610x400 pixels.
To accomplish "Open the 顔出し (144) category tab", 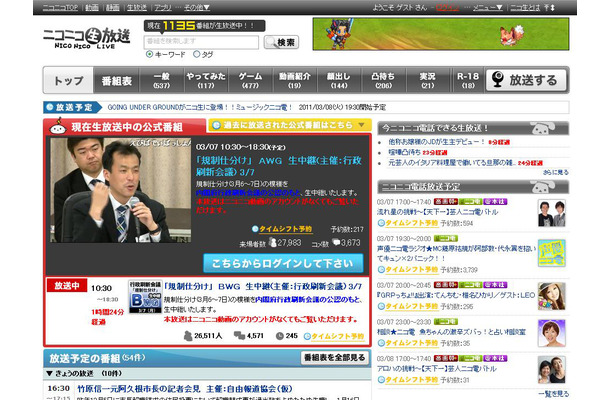I will click(339, 81).
